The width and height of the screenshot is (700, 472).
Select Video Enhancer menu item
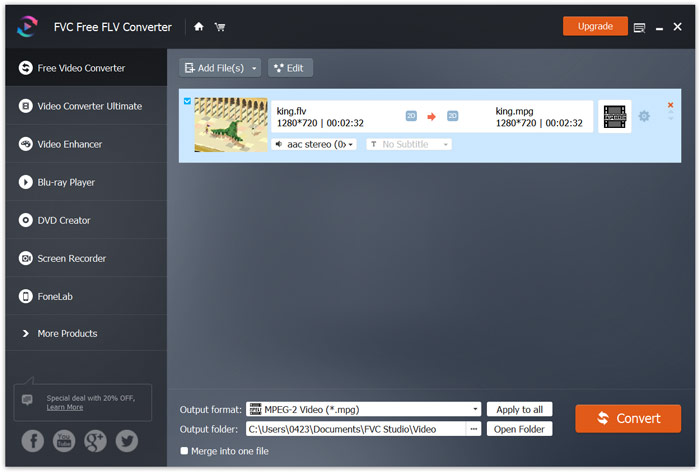(86, 144)
